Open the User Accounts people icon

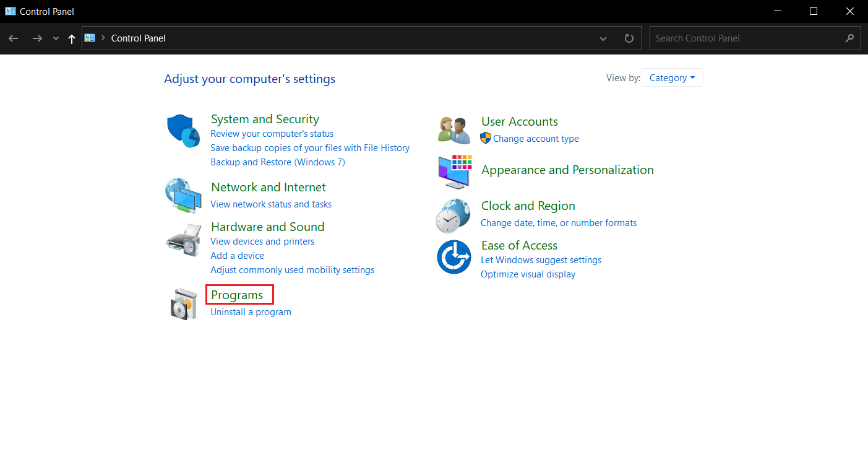tap(454, 130)
